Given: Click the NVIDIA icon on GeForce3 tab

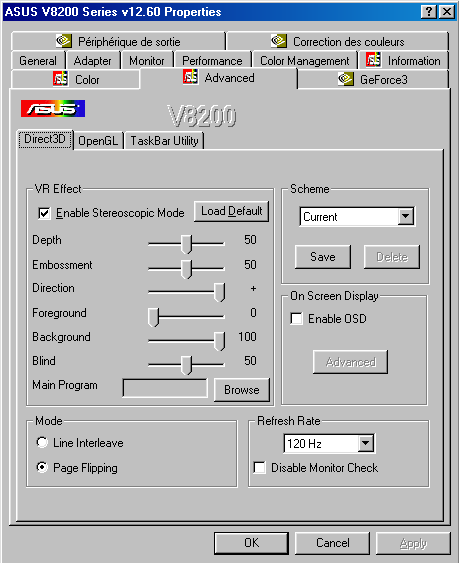Looking at the screenshot, I should click(346, 79).
